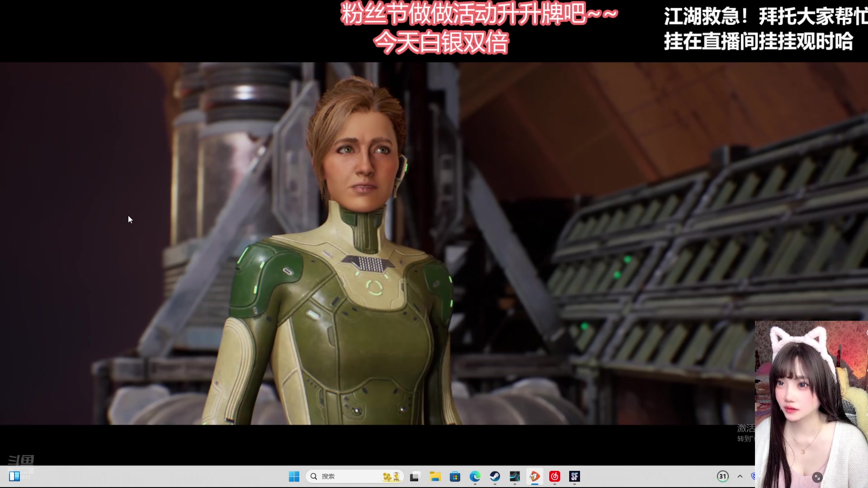Click the webcam overlay of the streamer
The width and height of the screenshot is (868, 488).
(811, 404)
